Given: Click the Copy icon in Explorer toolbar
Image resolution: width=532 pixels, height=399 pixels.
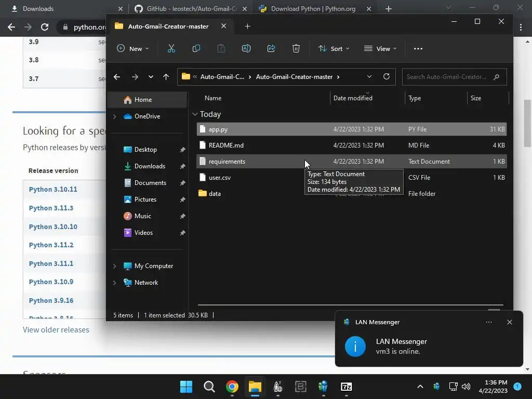Looking at the screenshot, I should 196,48.
